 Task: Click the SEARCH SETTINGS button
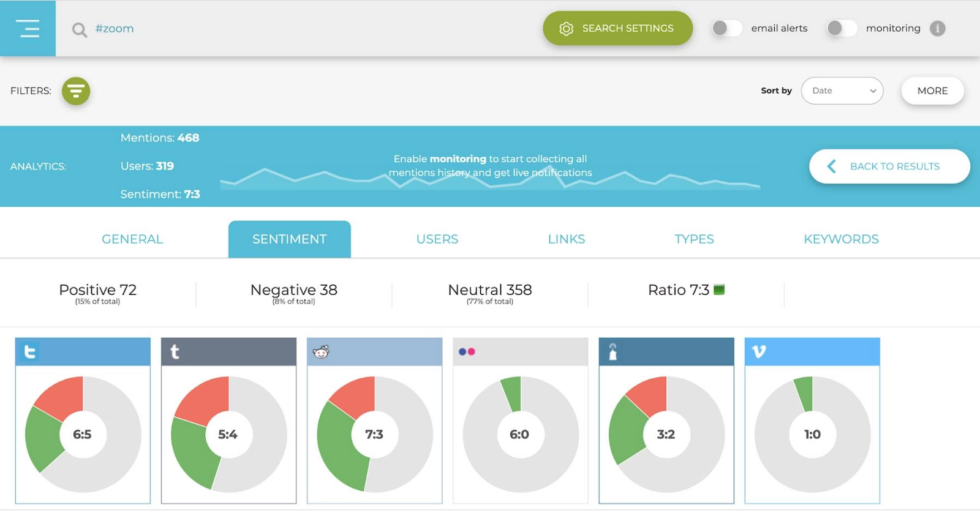pyautogui.click(x=617, y=28)
